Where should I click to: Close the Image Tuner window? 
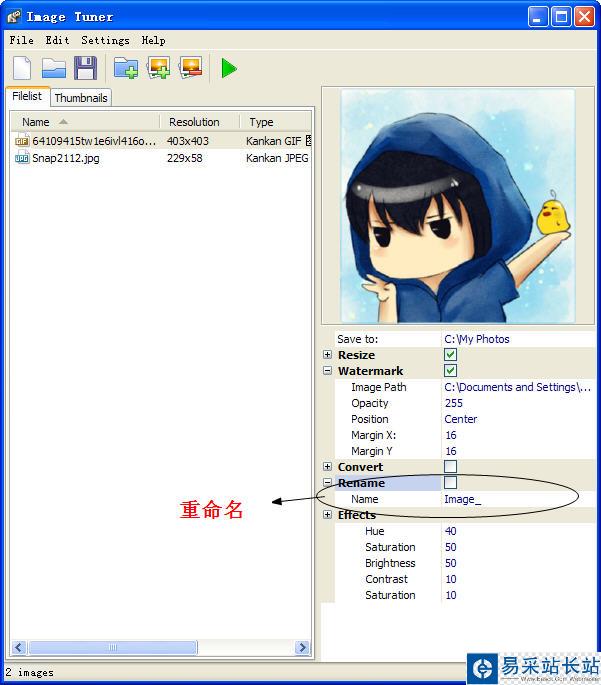pyautogui.click(x=584, y=17)
